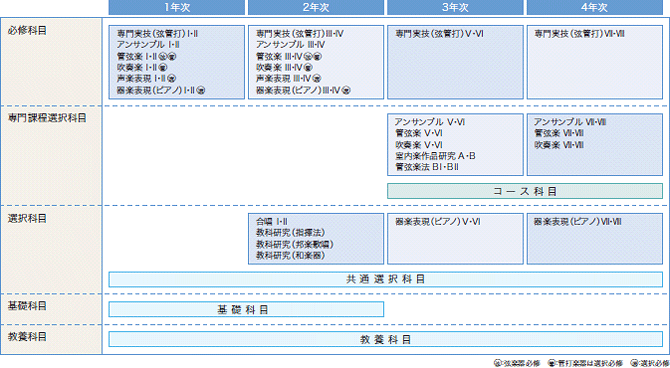Click the 専門課程選択科目 row label

point(47,118)
